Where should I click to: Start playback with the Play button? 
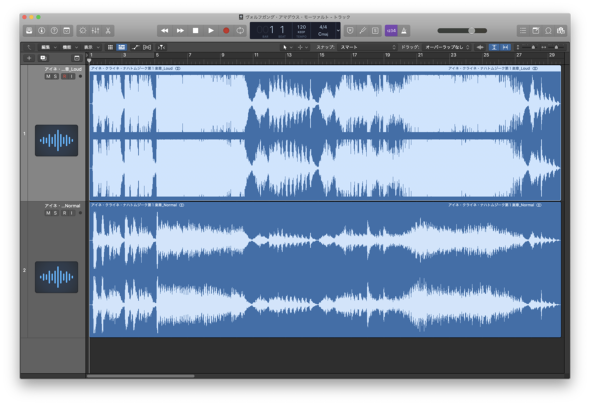click(211, 30)
